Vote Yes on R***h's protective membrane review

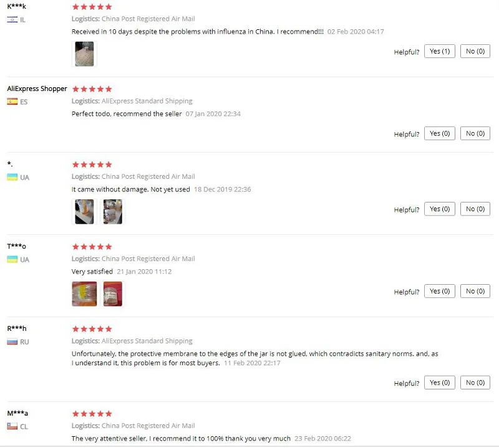tap(440, 383)
